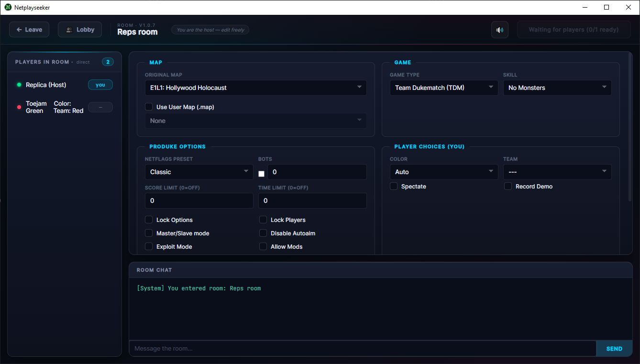The image size is (640, 364).
Task: Click the 'you' badge beside Replica
Action: click(x=100, y=85)
